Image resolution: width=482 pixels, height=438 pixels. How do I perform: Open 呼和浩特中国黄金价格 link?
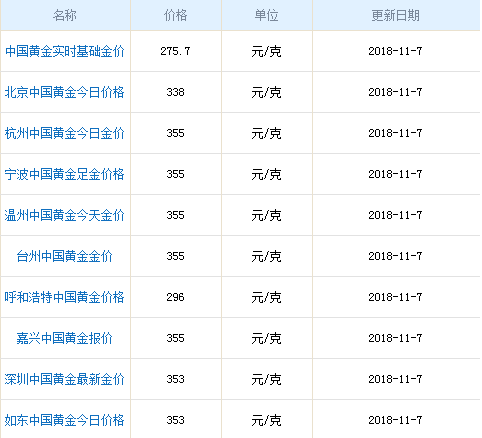65,297
